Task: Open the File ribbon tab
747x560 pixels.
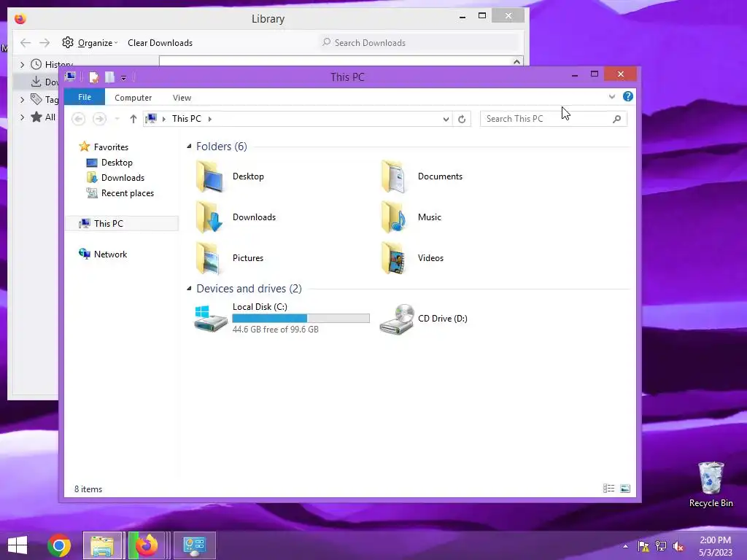Action: [85, 97]
